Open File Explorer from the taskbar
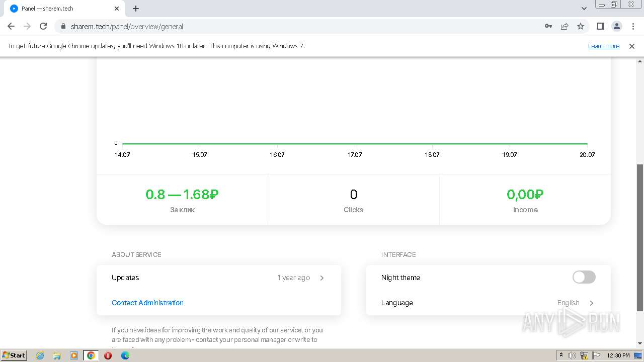 click(57, 355)
